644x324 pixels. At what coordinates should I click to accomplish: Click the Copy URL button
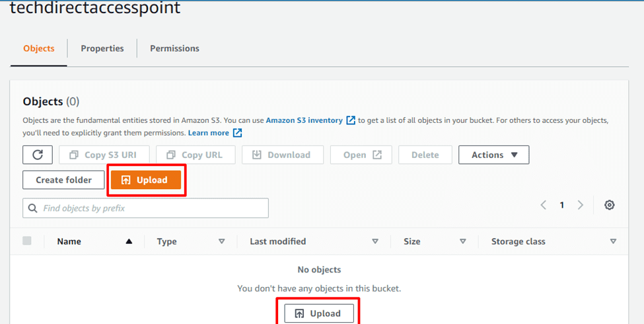(196, 155)
